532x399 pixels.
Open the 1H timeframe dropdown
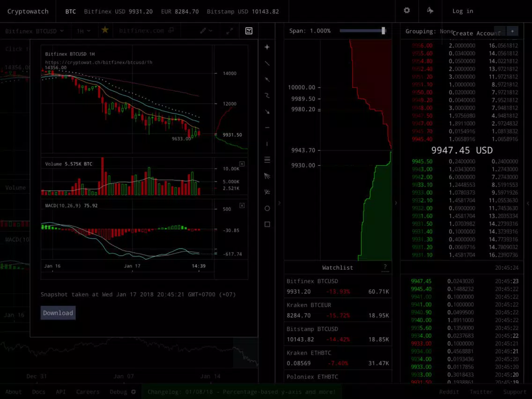83,31
